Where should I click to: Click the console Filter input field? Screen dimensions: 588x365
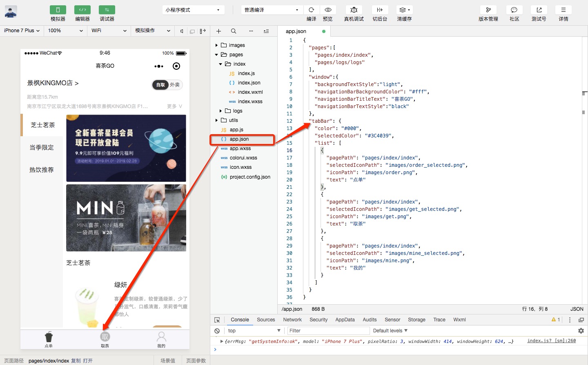pyautogui.click(x=329, y=331)
